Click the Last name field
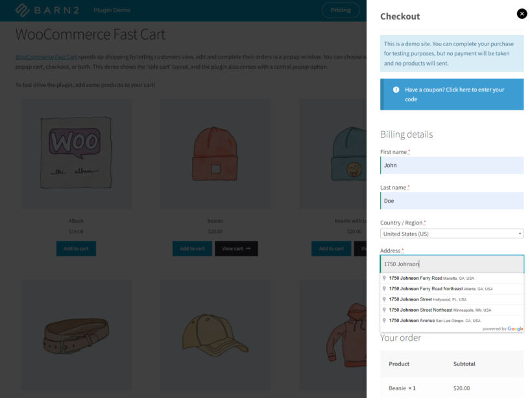532x398 pixels. [452, 201]
